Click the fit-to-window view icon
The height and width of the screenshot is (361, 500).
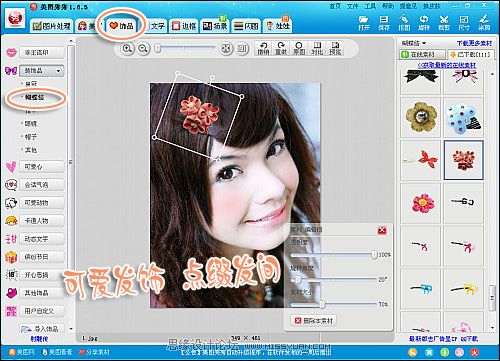pyautogui.click(x=226, y=49)
